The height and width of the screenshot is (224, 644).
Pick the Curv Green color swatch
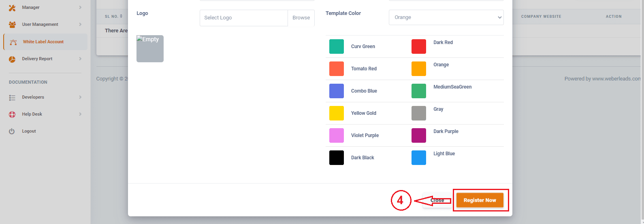click(x=337, y=46)
